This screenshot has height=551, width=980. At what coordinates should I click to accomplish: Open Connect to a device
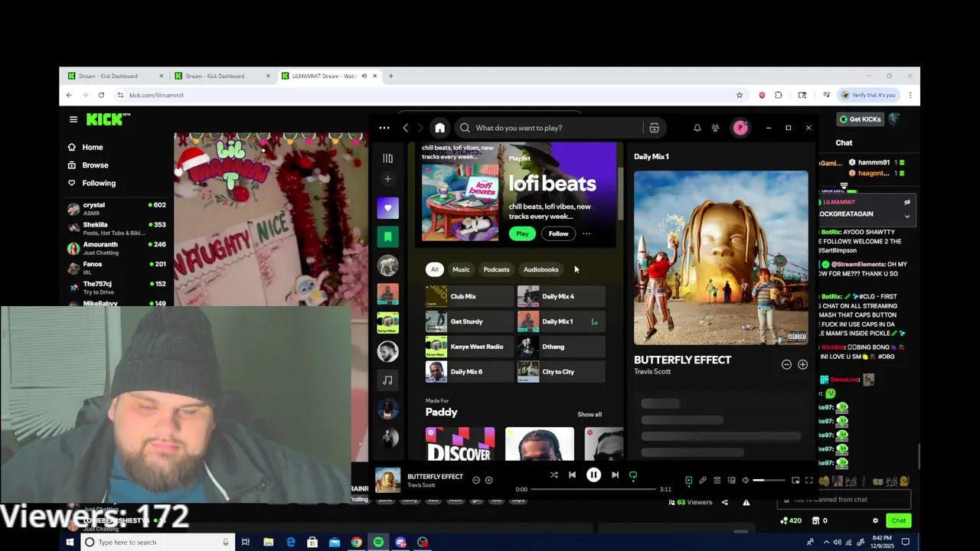731,481
